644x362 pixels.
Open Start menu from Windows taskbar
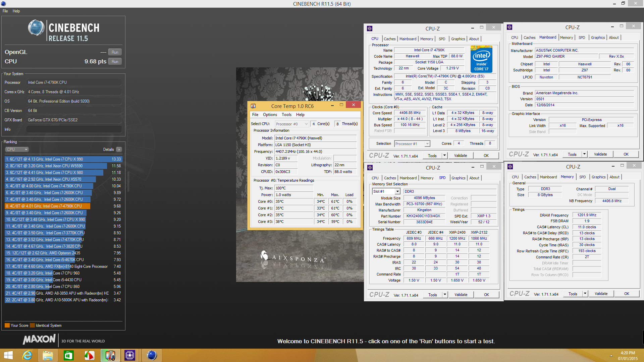pos(8,355)
